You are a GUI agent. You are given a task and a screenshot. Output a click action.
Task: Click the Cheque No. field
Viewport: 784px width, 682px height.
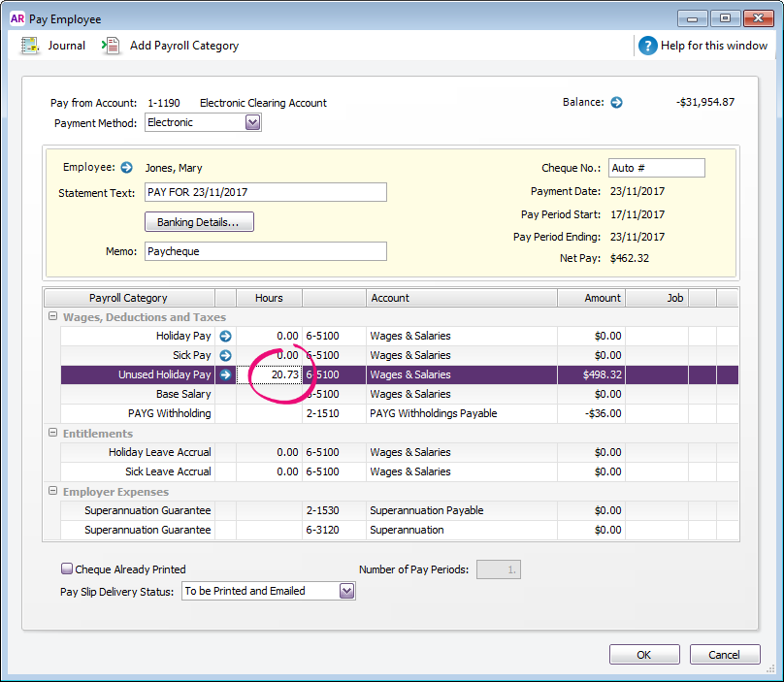[x=656, y=168]
